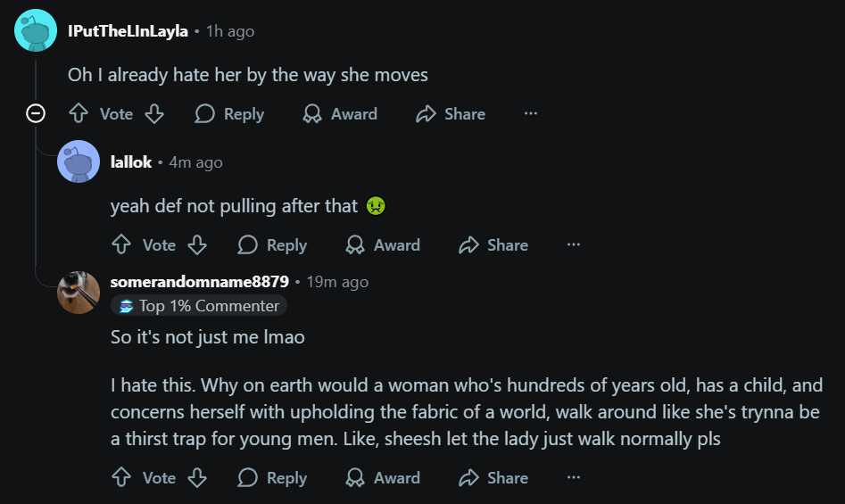
Task: Reply to lallok's comment
Action: pos(272,245)
